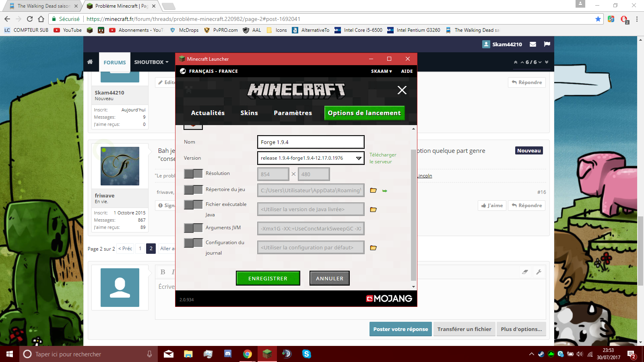Open Windows Start menu
644x362 pixels.
point(10,354)
